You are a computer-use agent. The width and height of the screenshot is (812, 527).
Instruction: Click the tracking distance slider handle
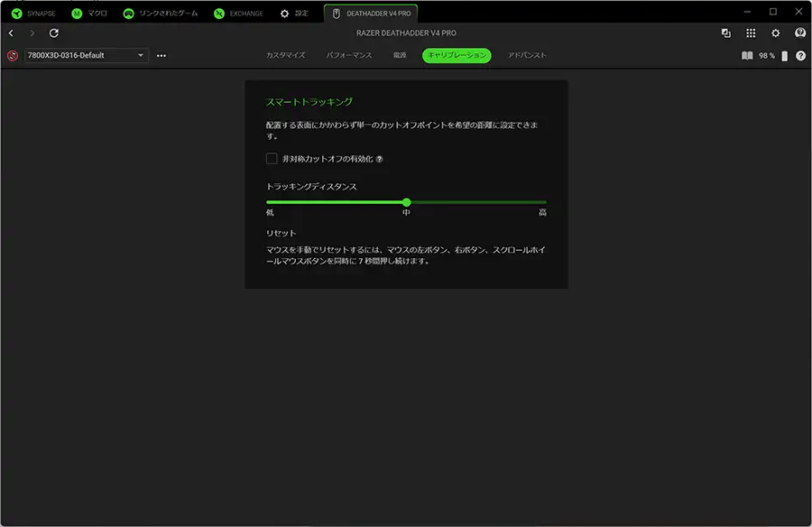point(407,202)
